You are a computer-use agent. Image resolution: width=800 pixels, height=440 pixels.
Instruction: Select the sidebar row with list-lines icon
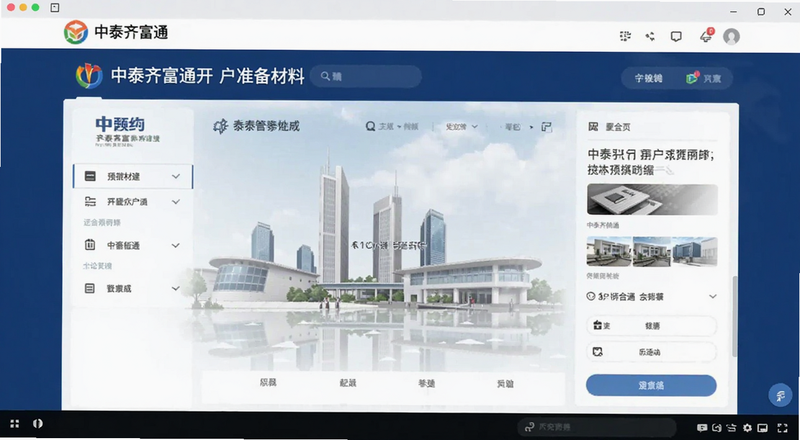point(133,202)
